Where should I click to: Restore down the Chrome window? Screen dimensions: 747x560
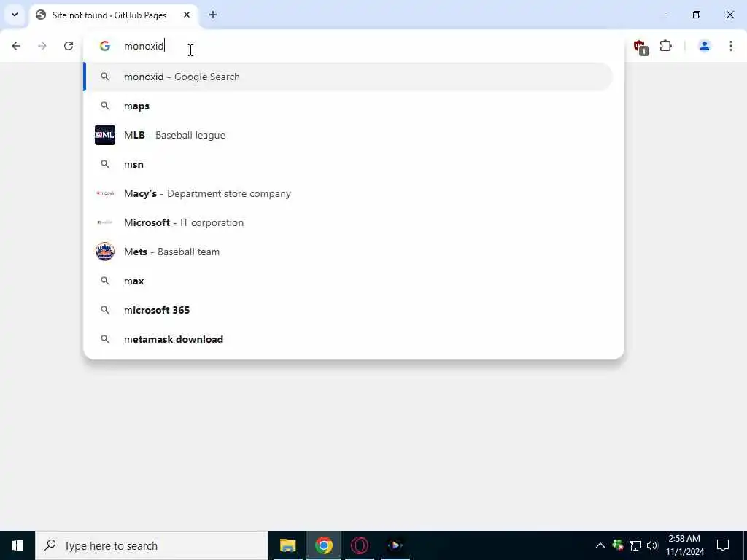(x=697, y=15)
